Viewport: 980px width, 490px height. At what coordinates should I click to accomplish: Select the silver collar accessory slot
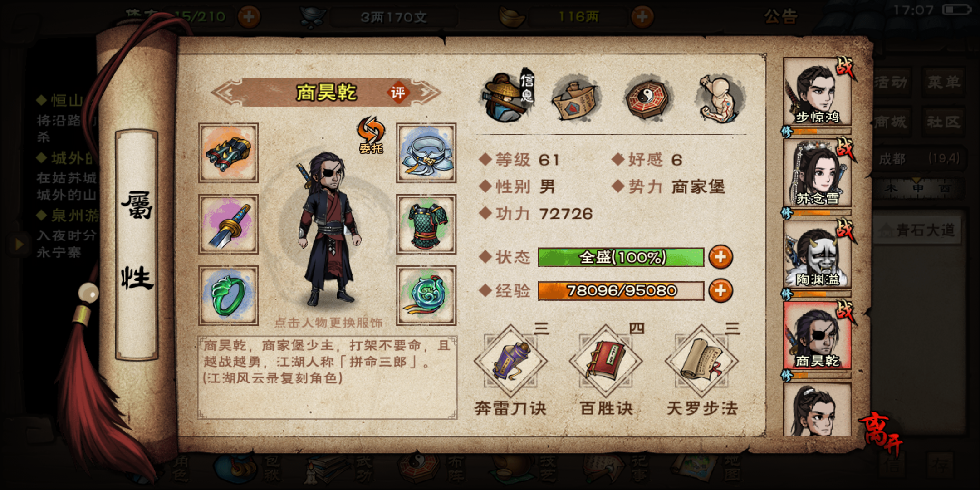point(426,153)
